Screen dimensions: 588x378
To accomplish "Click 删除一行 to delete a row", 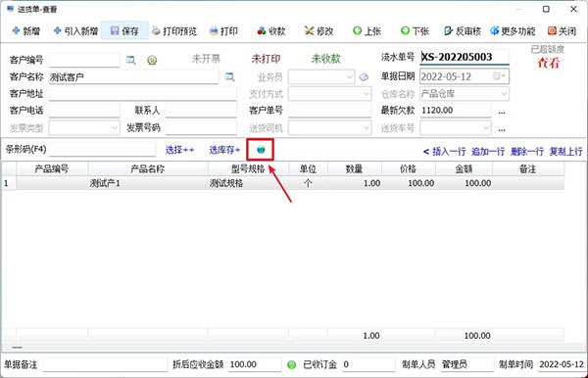I will pyautogui.click(x=527, y=152).
